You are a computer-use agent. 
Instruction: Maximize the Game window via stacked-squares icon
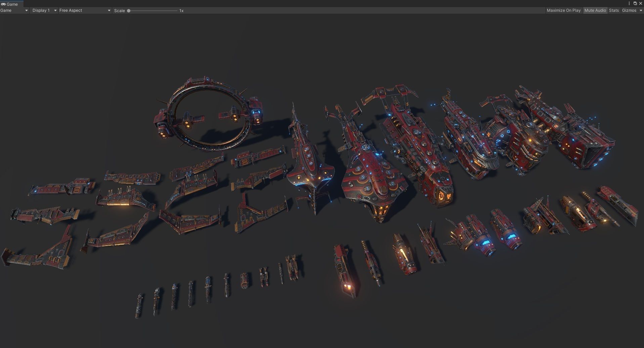pyautogui.click(x=635, y=3)
